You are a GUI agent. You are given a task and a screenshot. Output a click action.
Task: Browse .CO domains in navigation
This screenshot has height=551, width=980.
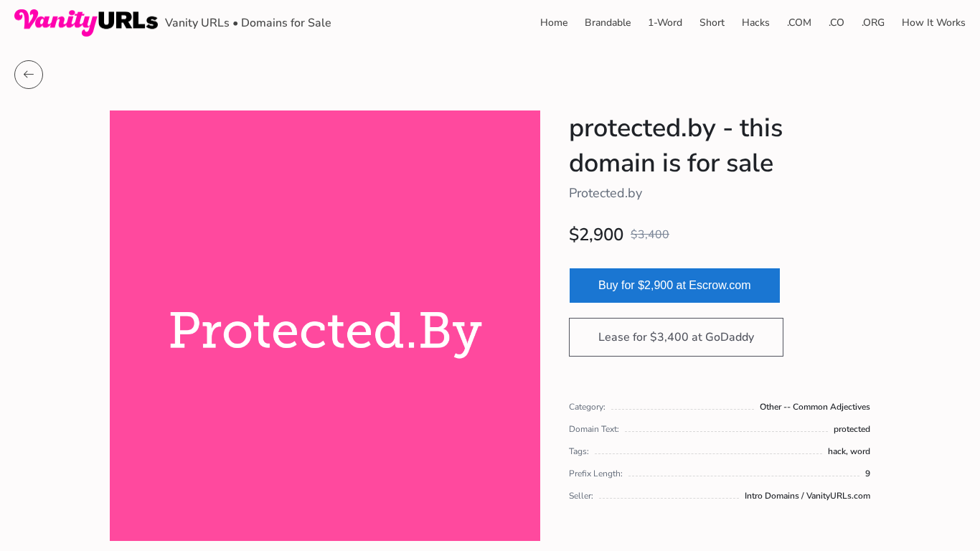836,23
